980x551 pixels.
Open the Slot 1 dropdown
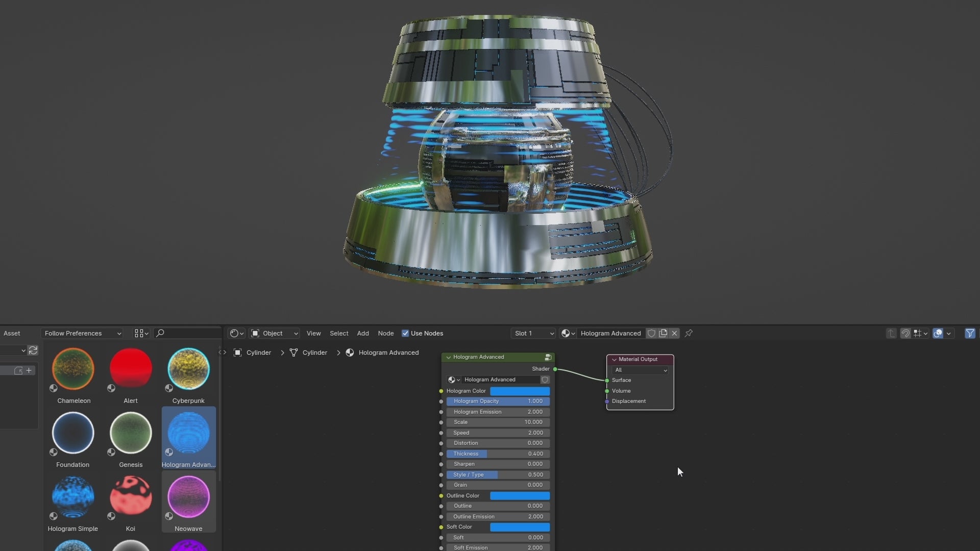(533, 333)
